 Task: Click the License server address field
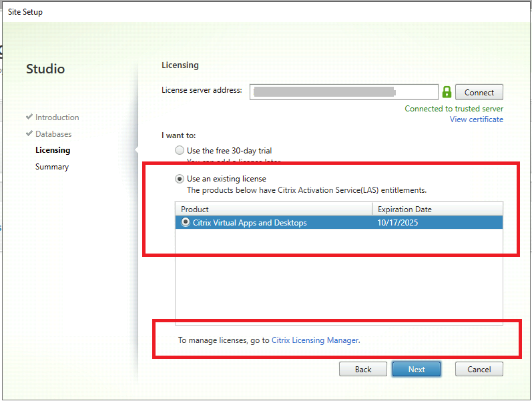[344, 92]
